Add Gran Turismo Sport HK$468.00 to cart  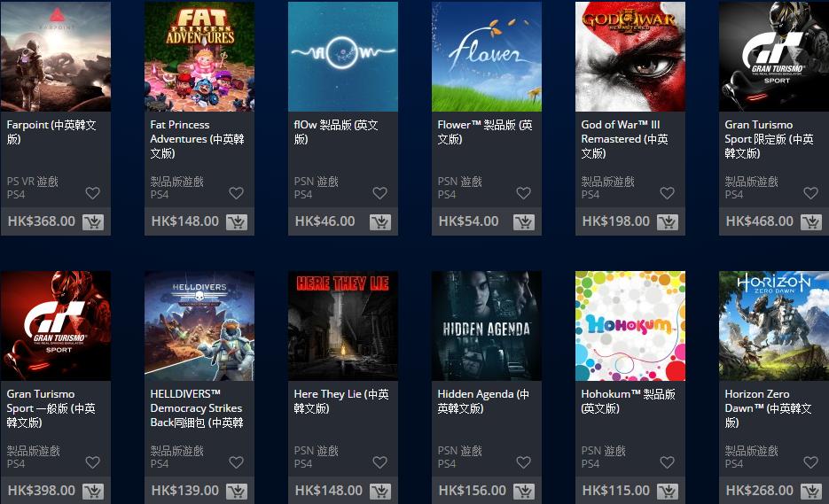[811, 222]
